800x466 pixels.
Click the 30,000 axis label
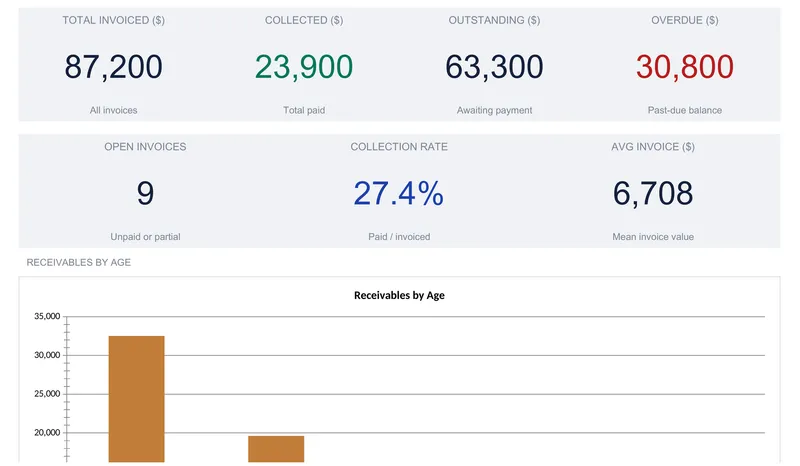(x=47, y=355)
